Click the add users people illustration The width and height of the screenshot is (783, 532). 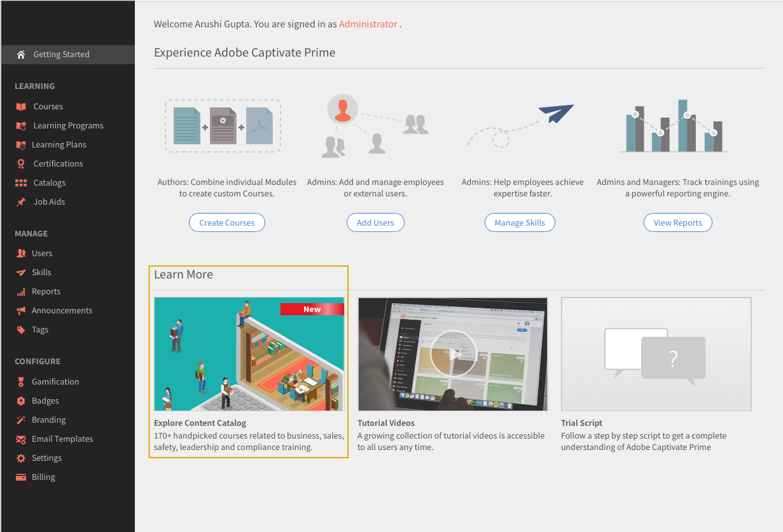[375, 126]
